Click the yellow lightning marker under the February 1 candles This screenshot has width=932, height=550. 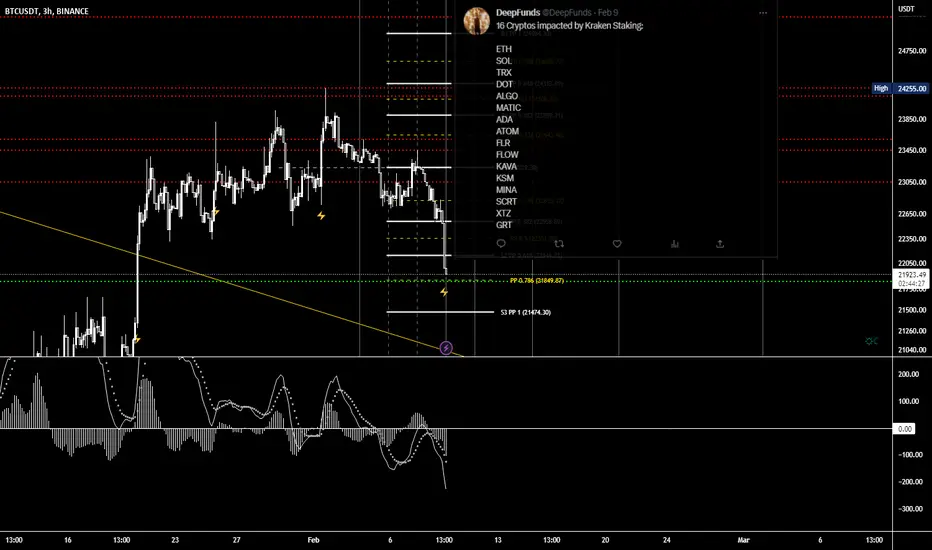321,216
